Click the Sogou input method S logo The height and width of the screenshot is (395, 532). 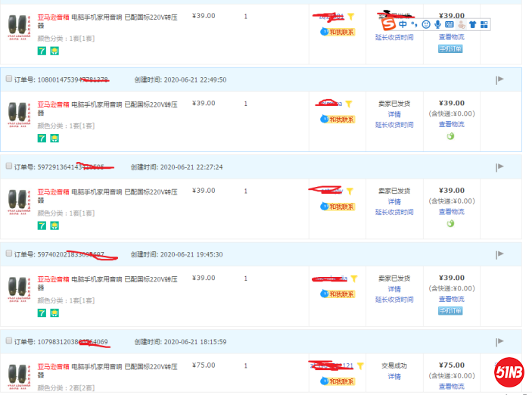click(387, 24)
